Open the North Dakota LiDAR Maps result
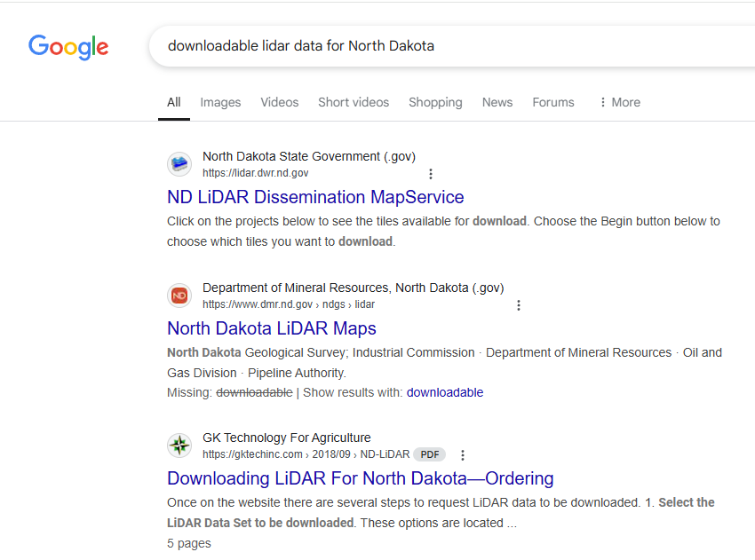 pyautogui.click(x=272, y=328)
